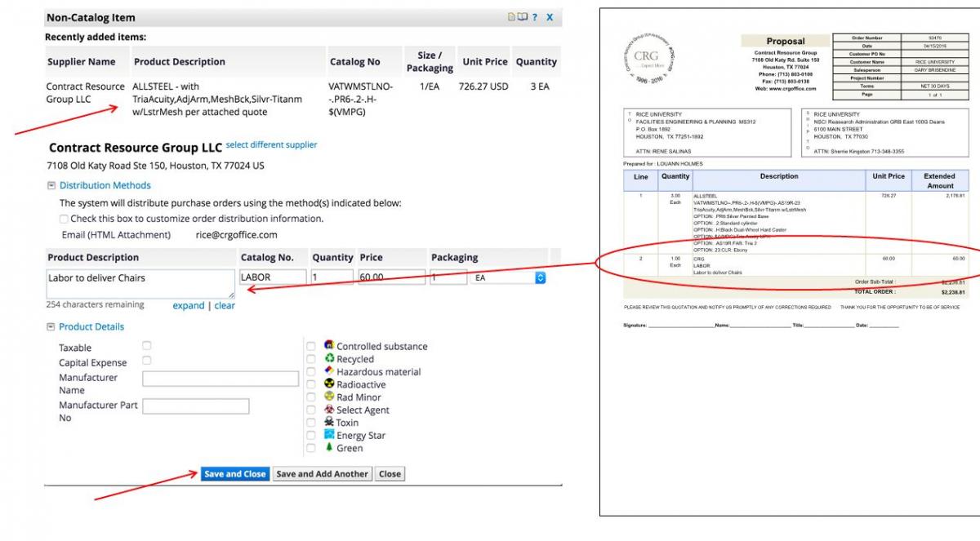Click the Product Description text area

140,284
